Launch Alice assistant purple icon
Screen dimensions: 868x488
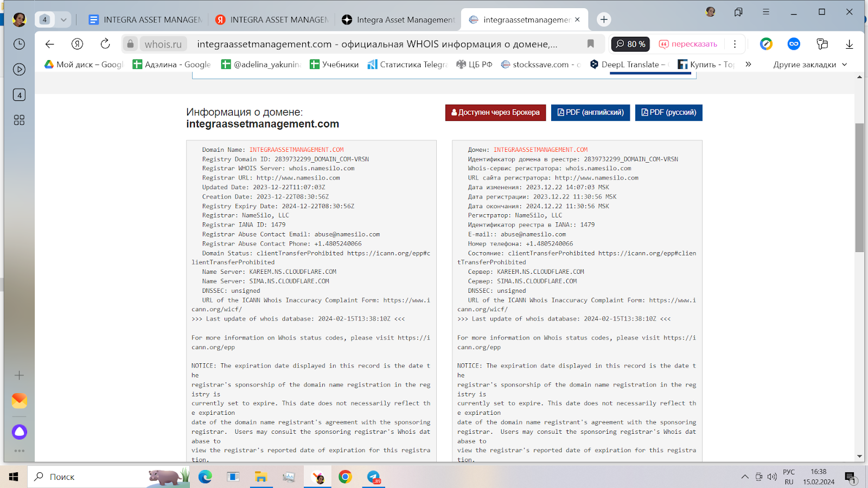(19, 432)
